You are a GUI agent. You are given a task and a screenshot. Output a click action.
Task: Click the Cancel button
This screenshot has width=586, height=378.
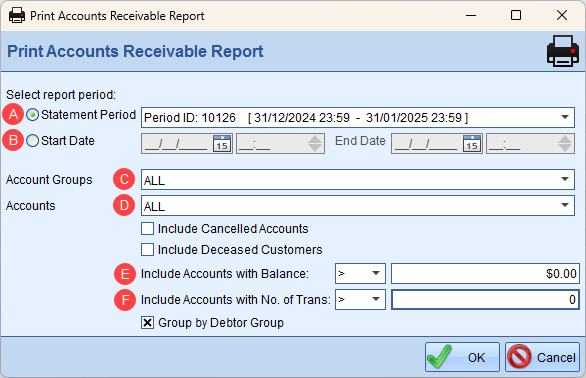(542, 357)
